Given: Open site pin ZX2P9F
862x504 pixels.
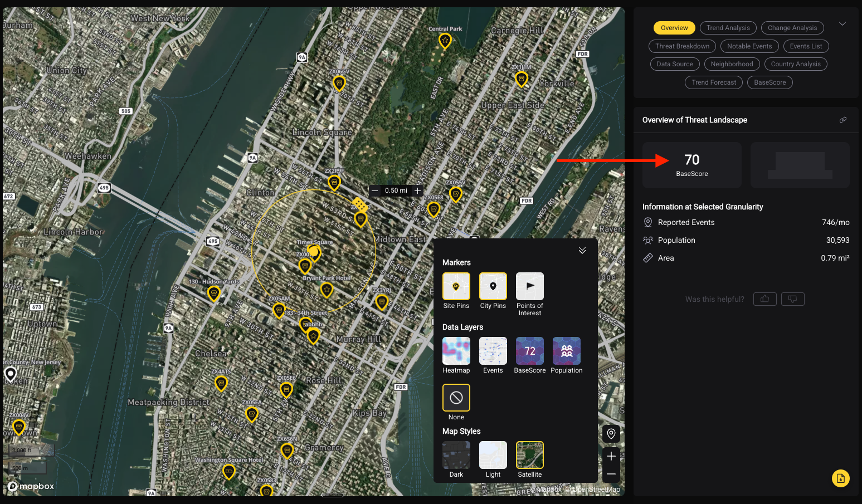Looking at the screenshot, I should tap(334, 183).
